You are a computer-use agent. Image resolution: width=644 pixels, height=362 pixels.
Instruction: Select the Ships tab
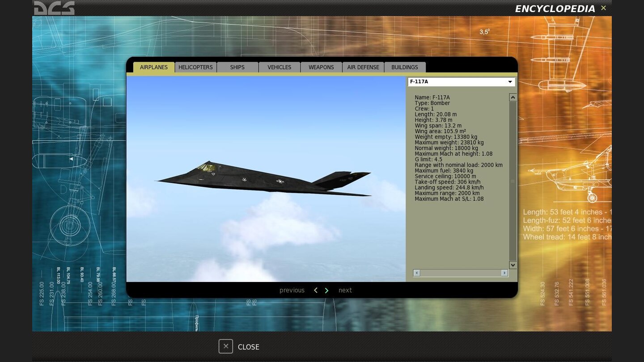[x=237, y=67]
